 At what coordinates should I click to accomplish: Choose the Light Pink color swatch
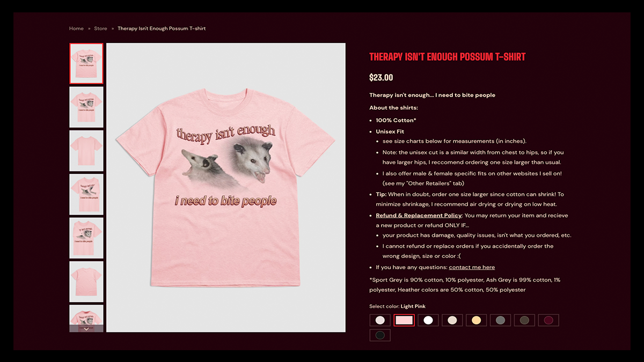point(404,320)
